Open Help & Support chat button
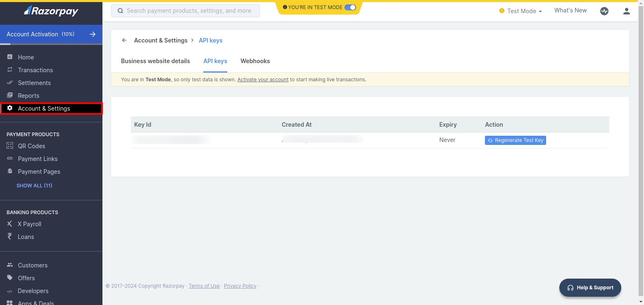The image size is (644, 305). (x=590, y=288)
